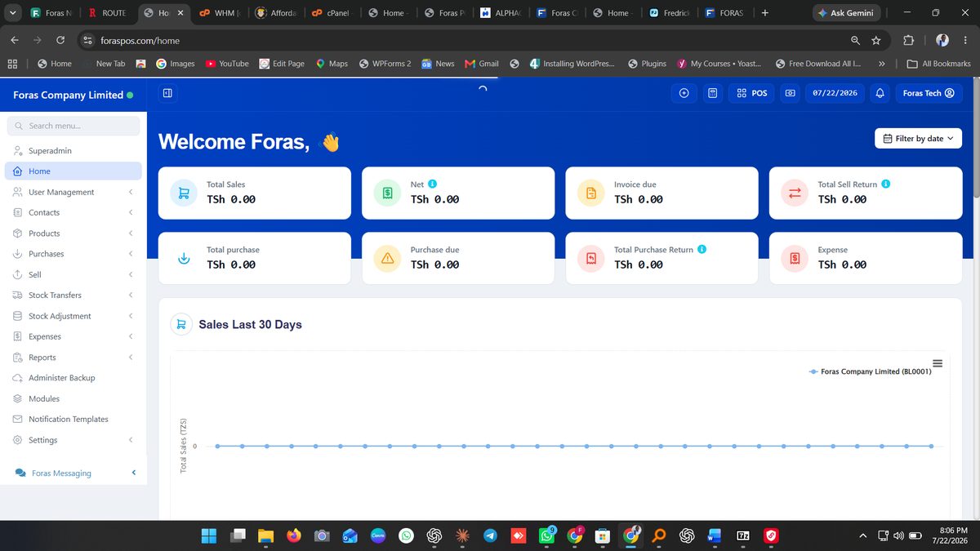The width and height of the screenshot is (980, 551).
Task: Expand the Reports sidebar menu
Action: (x=73, y=357)
